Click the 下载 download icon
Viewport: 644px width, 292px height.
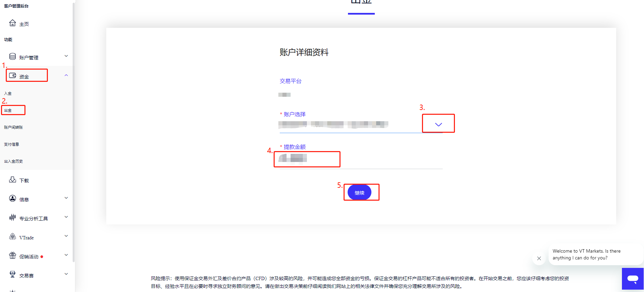tap(13, 180)
